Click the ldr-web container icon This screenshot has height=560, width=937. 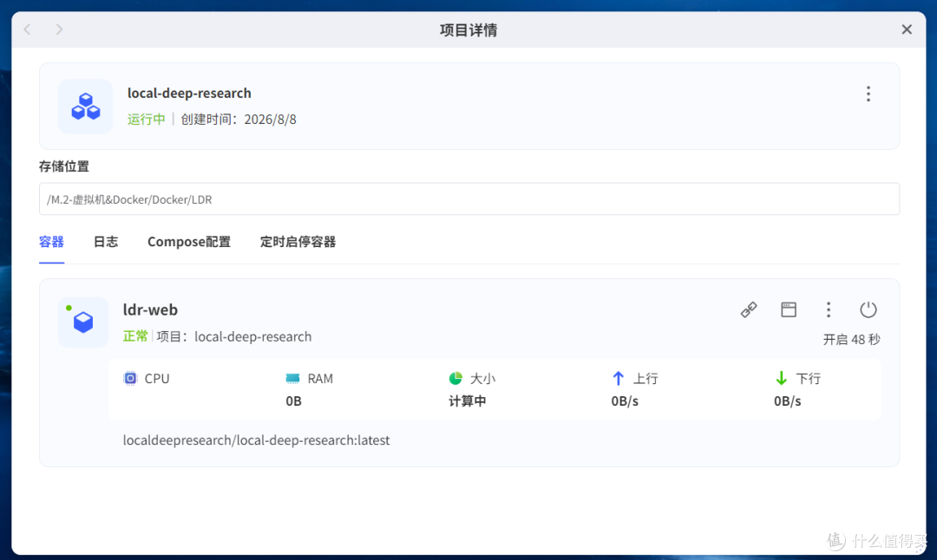83,322
